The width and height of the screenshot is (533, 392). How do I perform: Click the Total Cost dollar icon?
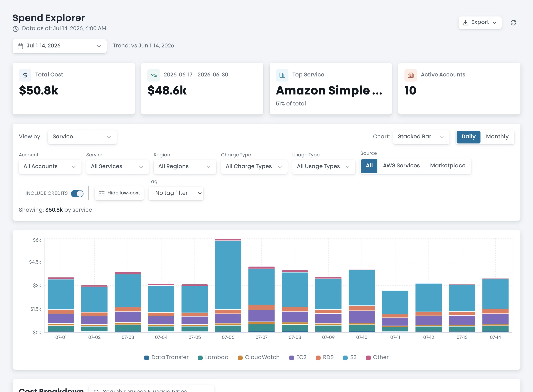25,75
